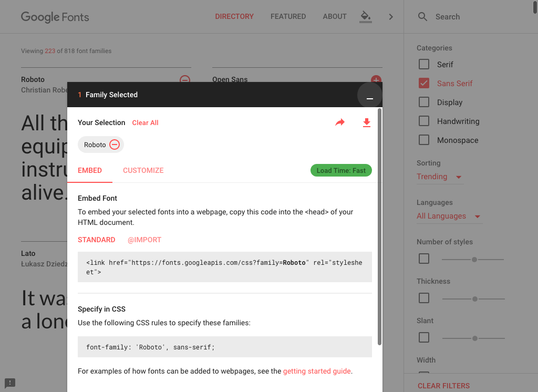
Task: Switch to the Embed tab
Action: pos(90,171)
